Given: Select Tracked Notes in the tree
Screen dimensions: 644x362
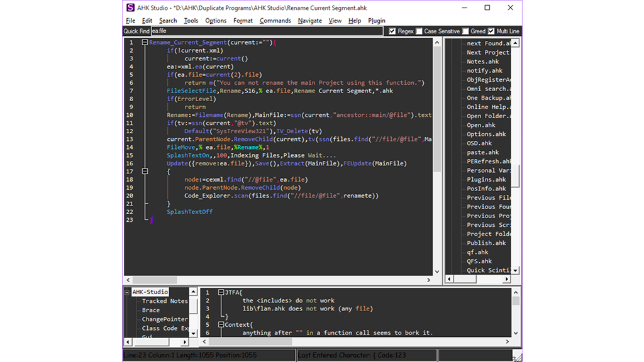Looking at the screenshot, I should 164,301.
